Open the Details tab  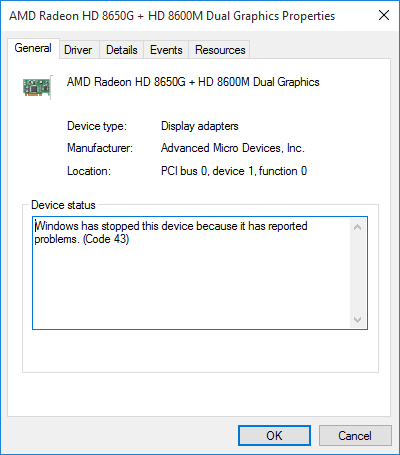[x=122, y=50]
